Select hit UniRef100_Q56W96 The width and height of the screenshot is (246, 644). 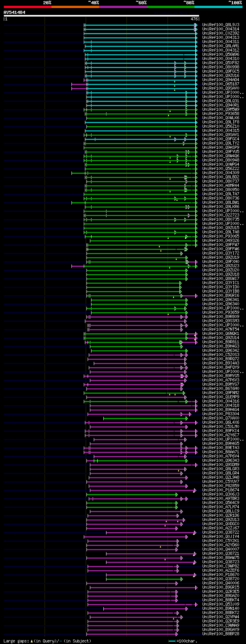(x=221, y=54)
